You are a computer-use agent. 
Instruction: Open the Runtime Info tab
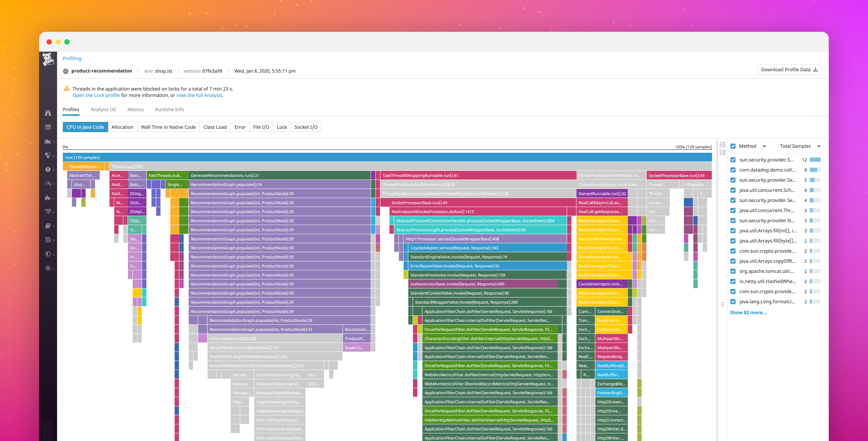pos(169,109)
